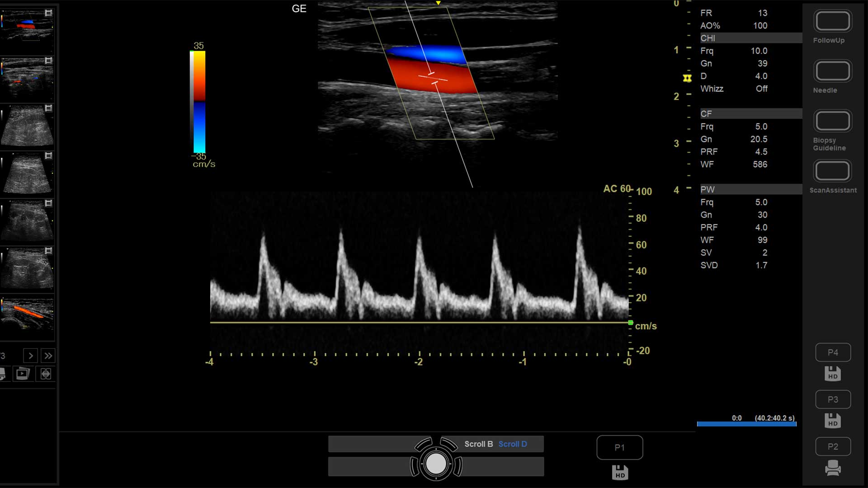Viewport: 868px width, 488px height.
Task: Jump to last thumbnail page double-arrow
Action: click(x=48, y=356)
